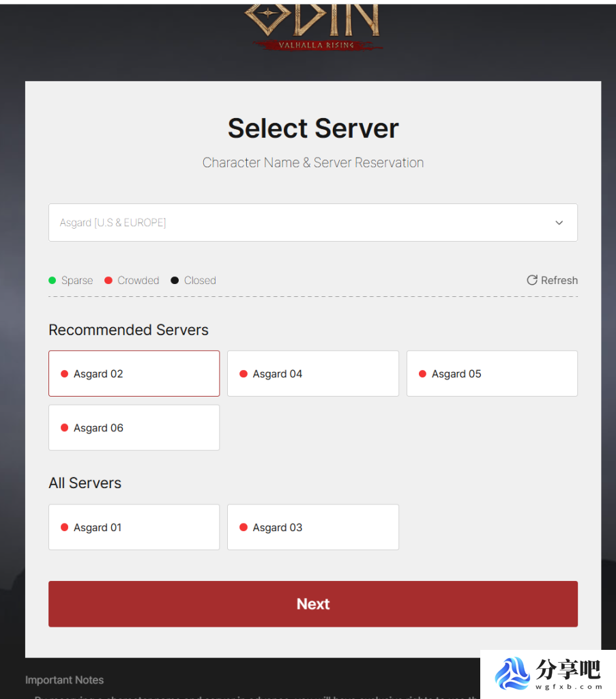The image size is (616, 699).
Task: Click the Refresh text link
Action: 559,281
